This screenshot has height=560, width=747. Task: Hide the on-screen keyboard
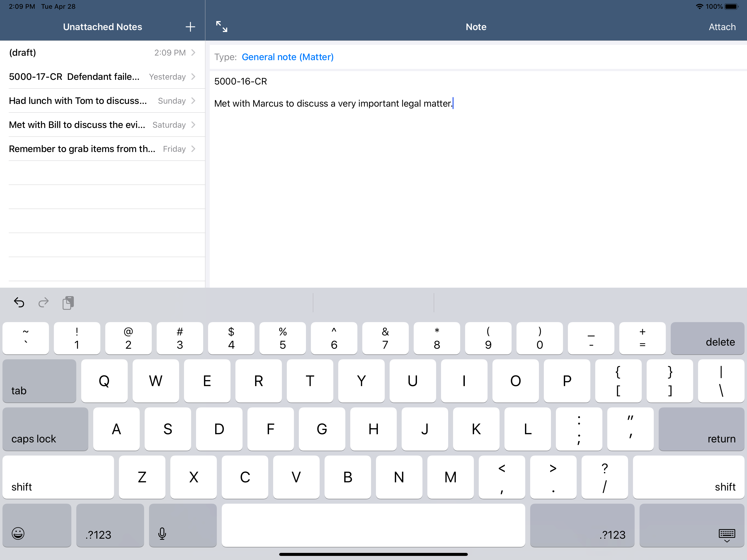pos(691,525)
